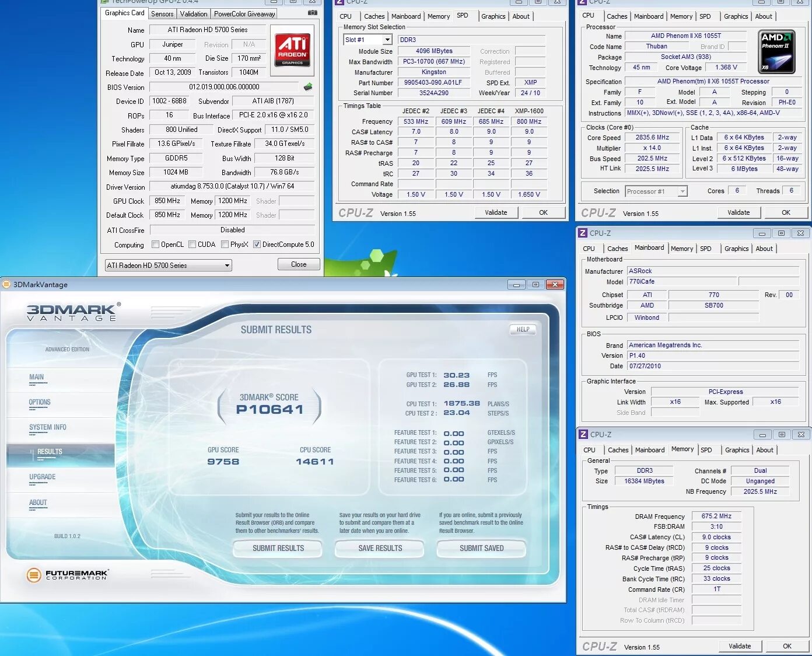Open the Slot #1 memory slot dropdown

pyautogui.click(x=367, y=40)
